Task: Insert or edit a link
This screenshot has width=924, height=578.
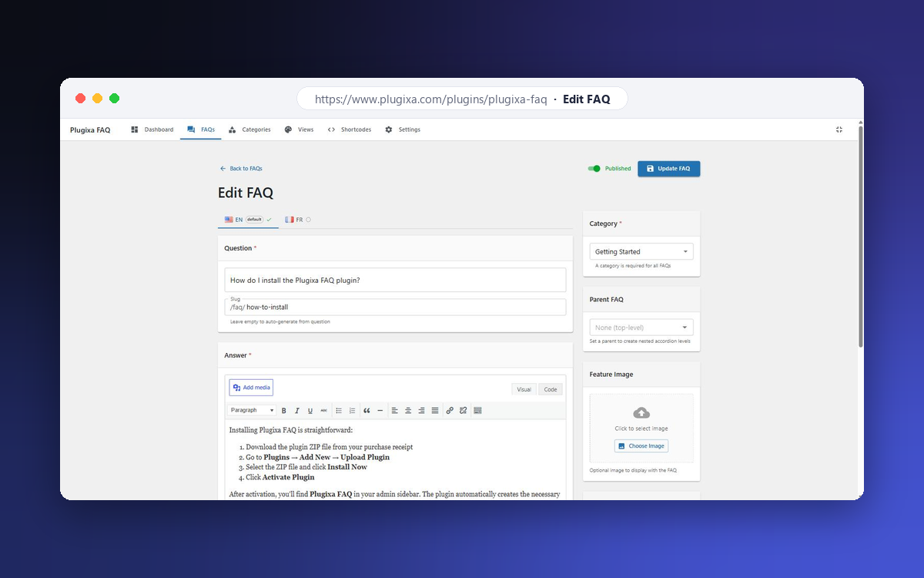Action: click(x=450, y=411)
